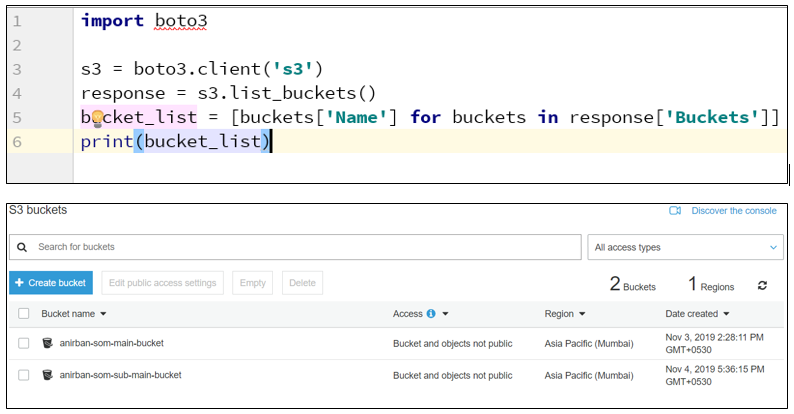The width and height of the screenshot is (794, 414).
Task: Click access status of anirban-som-main-bucket
Action: [x=453, y=344]
